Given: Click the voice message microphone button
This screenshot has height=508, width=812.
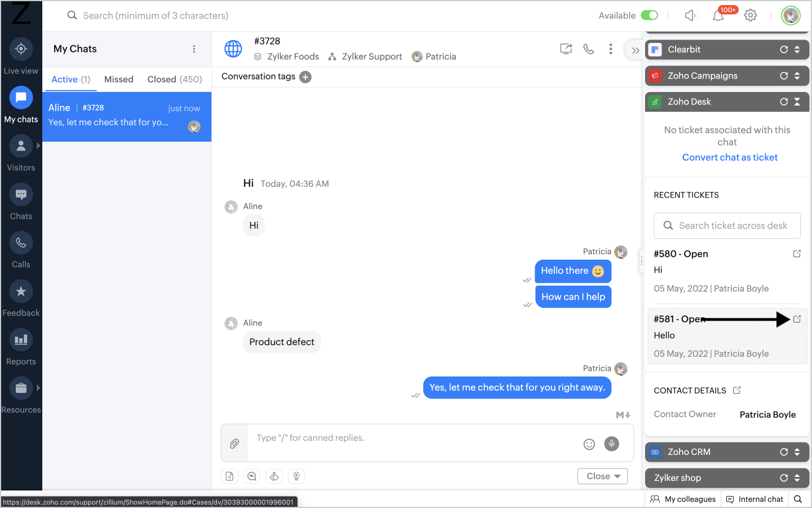Looking at the screenshot, I should pyautogui.click(x=612, y=444).
